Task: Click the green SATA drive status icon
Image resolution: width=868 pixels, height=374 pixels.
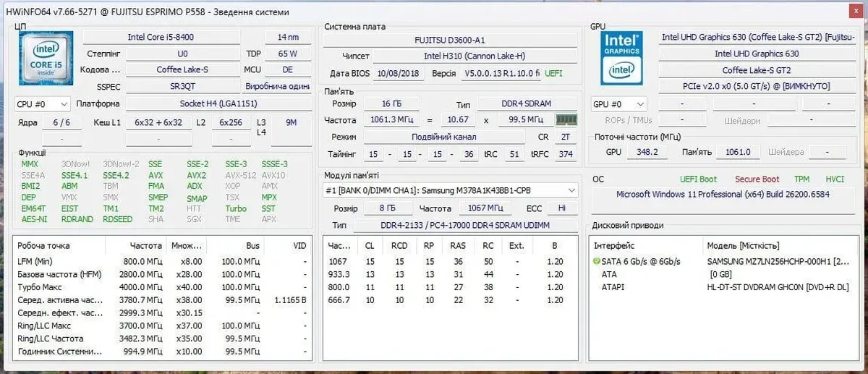Action: pos(597,261)
